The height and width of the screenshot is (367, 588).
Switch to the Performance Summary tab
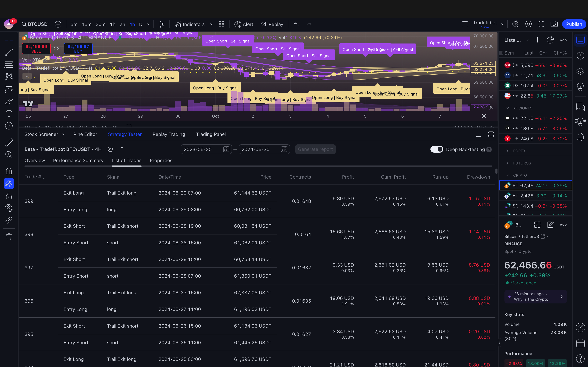[x=78, y=160]
